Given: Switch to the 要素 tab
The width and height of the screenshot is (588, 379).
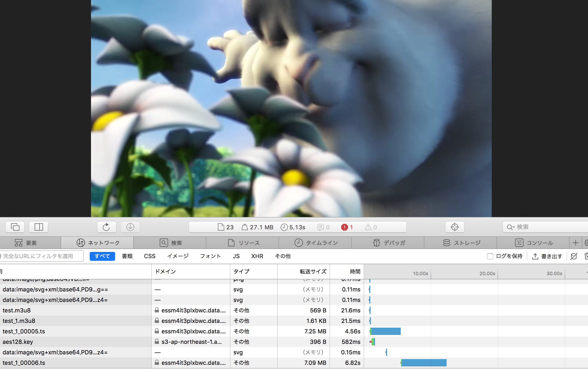Looking at the screenshot, I should [x=30, y=243].
